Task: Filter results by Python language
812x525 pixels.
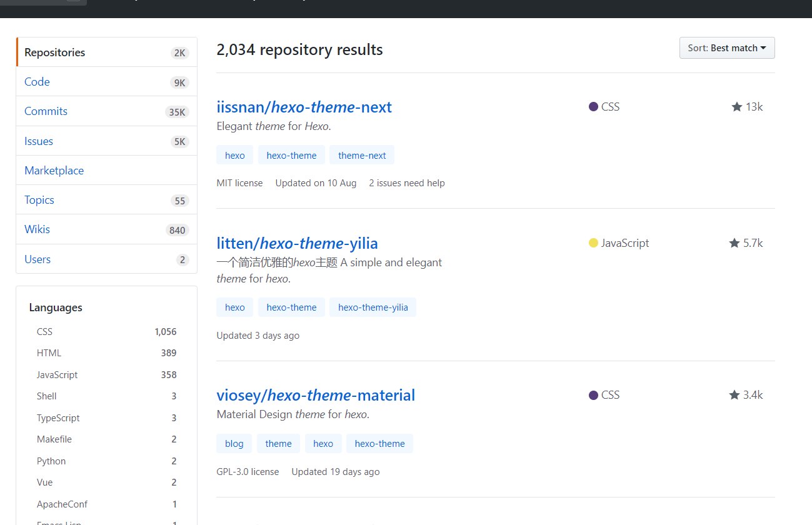Action: point(107,461)
